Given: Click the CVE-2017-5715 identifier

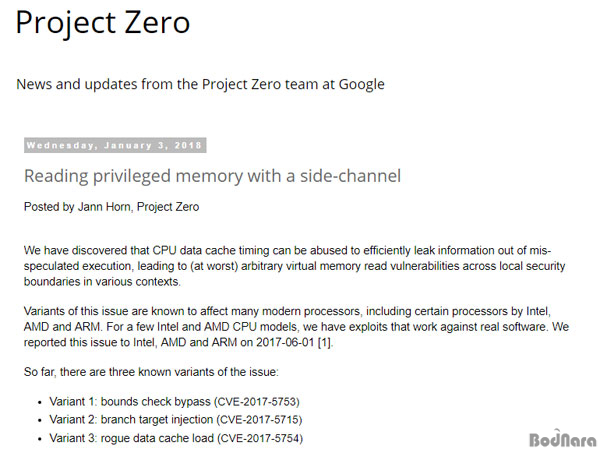Looking at the screenshot, I should [x=259, y=420].
